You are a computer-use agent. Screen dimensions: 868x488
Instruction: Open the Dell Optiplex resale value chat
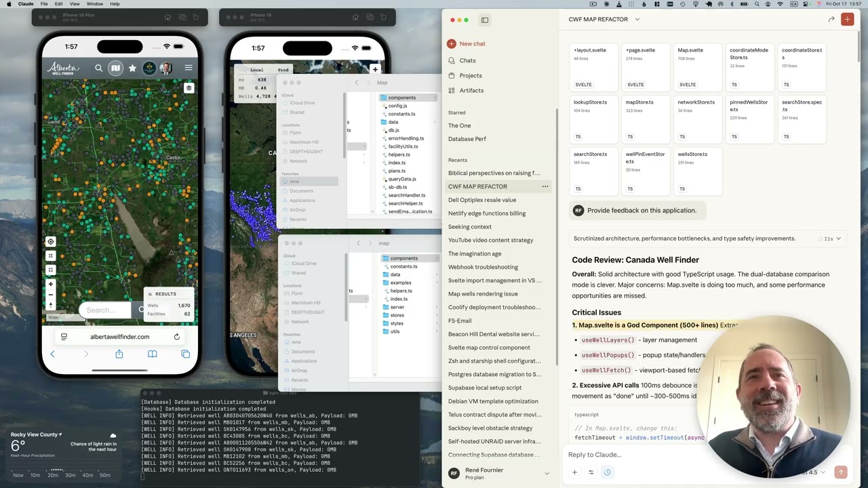pos(482,200)
